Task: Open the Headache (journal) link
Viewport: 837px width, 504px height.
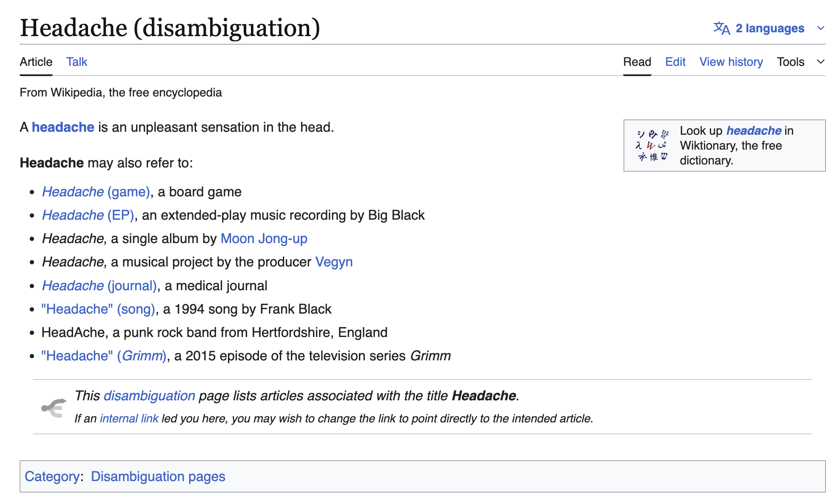Action: tap(100, 286)
